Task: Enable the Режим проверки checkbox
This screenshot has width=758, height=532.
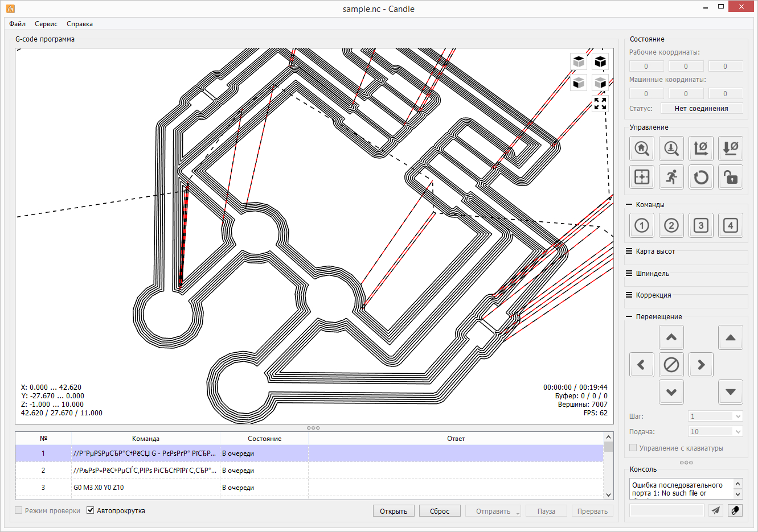Action: pos(19,510)
